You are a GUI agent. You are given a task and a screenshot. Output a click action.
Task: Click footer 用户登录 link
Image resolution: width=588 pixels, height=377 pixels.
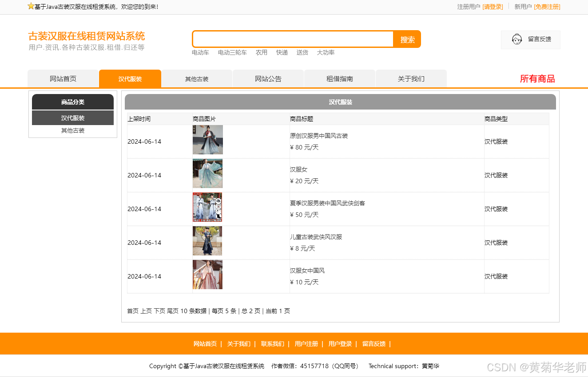coord(340,344)
